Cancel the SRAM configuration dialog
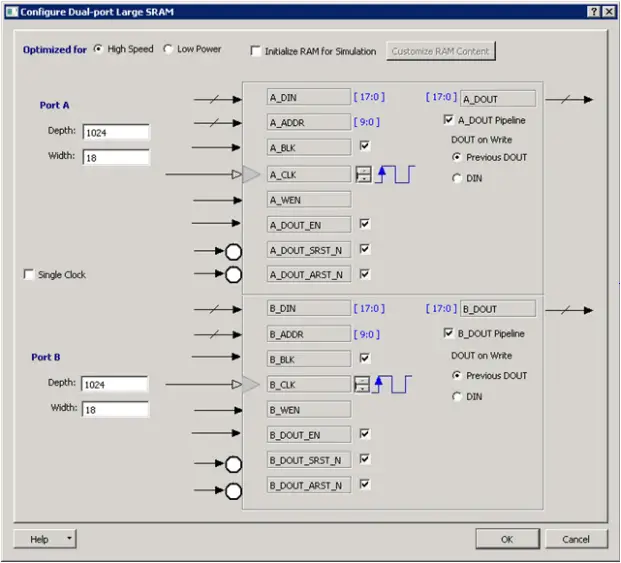Viewport: 621px width, 563px height. coord(576,539)
